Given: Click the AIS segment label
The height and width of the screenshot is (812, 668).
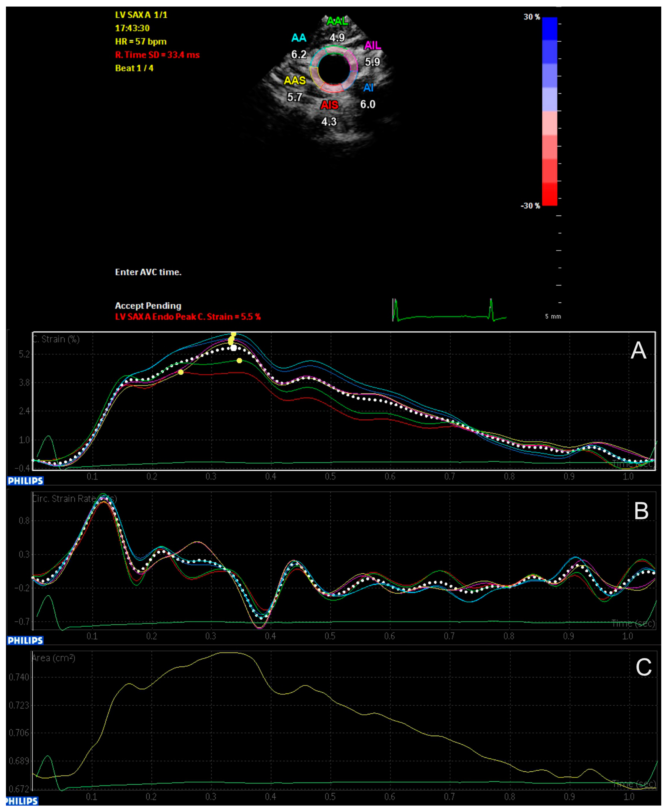Looking at the screenshot, I should 329,105.
